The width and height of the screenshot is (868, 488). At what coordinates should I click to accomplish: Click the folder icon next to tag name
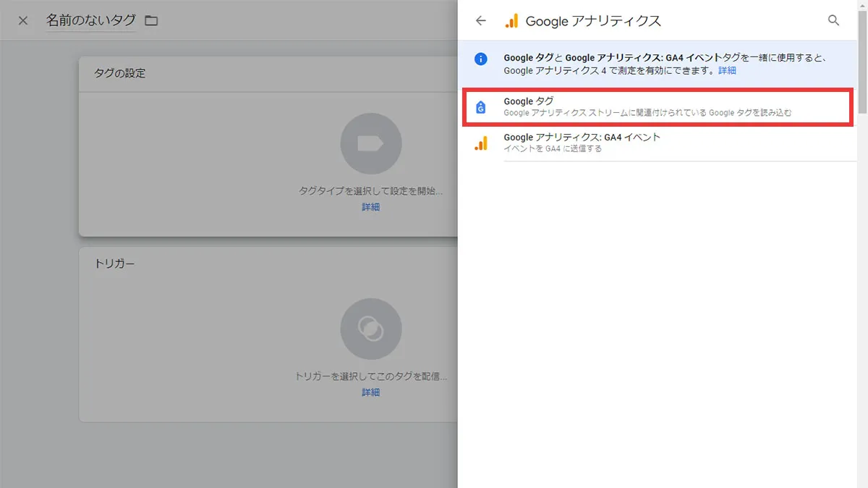point(150,21)
